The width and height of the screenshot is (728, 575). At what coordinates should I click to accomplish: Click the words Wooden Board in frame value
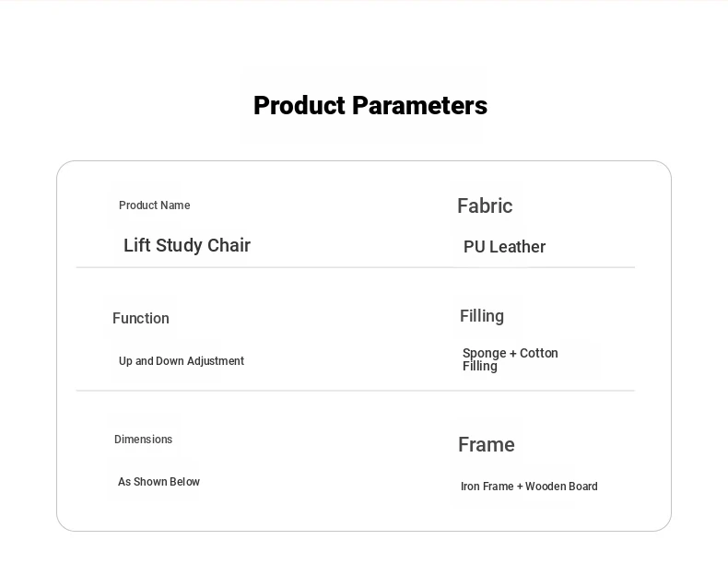click(x=561, y=487)
